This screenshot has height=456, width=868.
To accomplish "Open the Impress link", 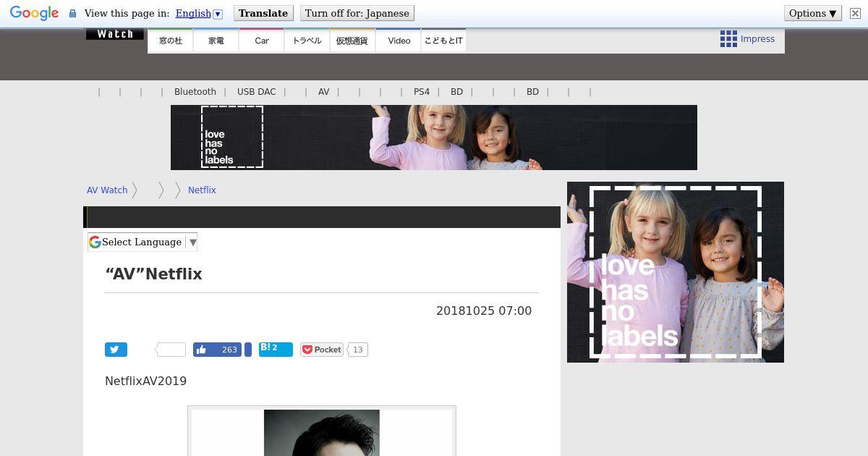I will pyautogui.click(x=757, y=39).
